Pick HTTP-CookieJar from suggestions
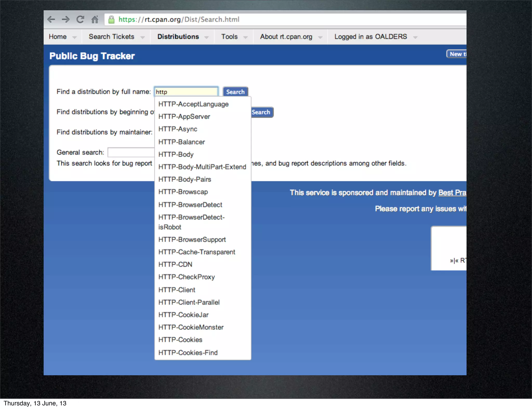 (x=183, y=315)
